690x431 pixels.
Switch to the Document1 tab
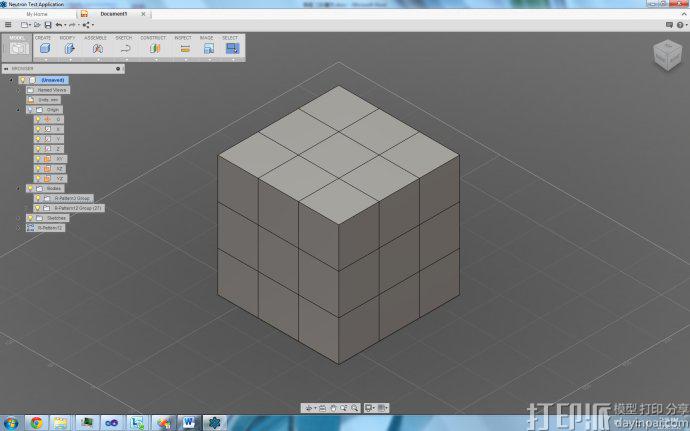click(114, 14)
